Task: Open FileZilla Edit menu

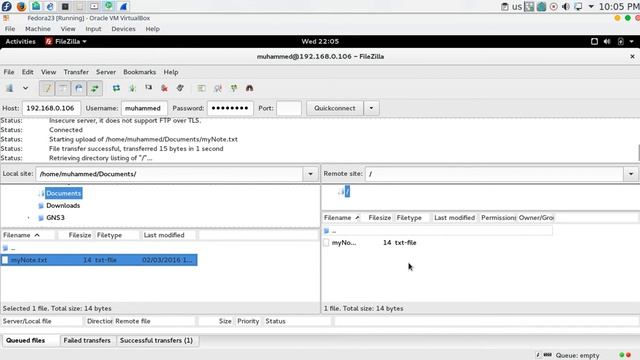Action: (28, 72)
